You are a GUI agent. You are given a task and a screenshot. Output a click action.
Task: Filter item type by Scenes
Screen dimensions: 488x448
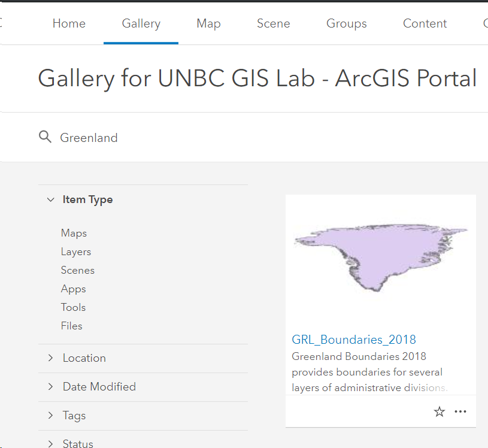(x=77, y=270)
